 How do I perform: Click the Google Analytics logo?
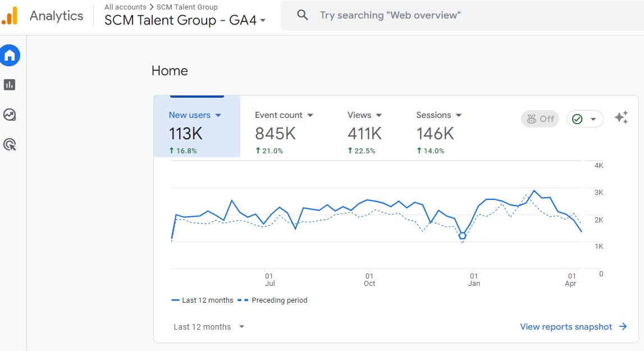[x=10, y=16]
